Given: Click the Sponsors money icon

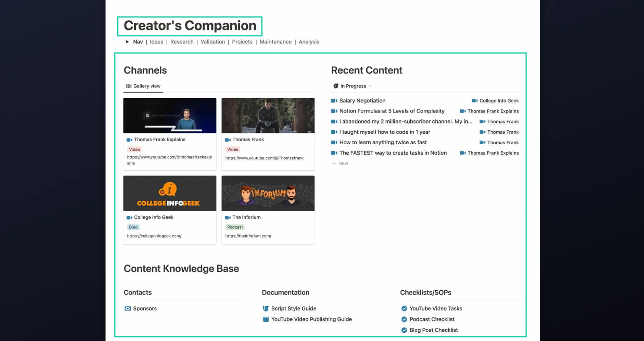Looking at the screenshot, I should tap(128, 309).
